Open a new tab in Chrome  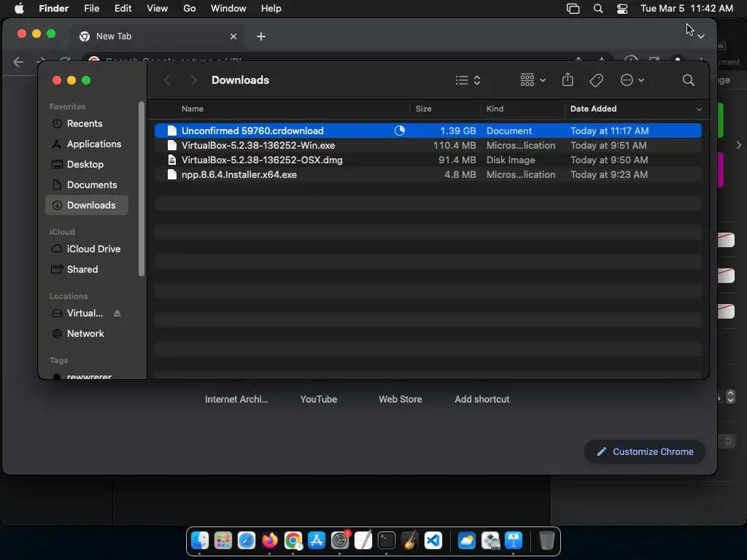[x=261, y=36]
